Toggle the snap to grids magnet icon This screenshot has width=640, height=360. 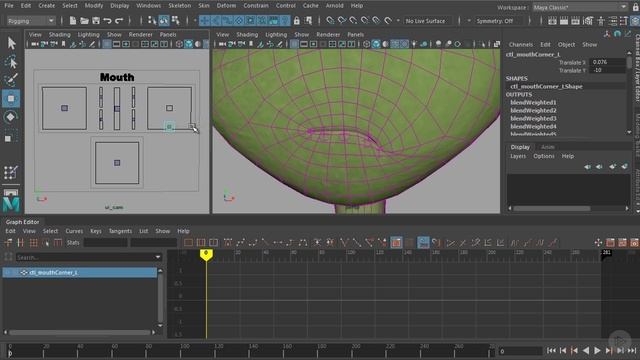pyautogui.click(x=330, y=20)
